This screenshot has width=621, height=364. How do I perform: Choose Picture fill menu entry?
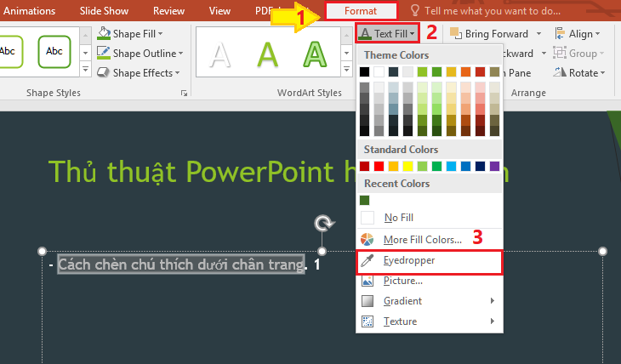pos(430,281)
